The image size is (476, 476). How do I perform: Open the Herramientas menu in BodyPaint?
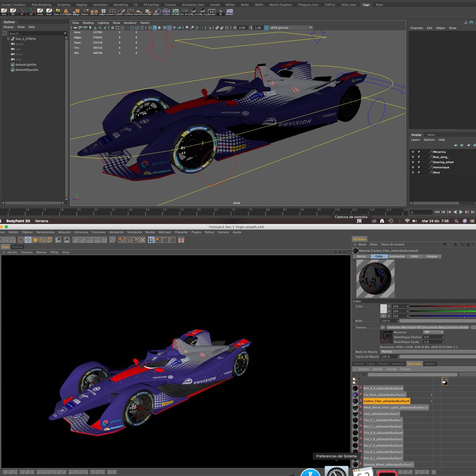[x=45, y=232]
